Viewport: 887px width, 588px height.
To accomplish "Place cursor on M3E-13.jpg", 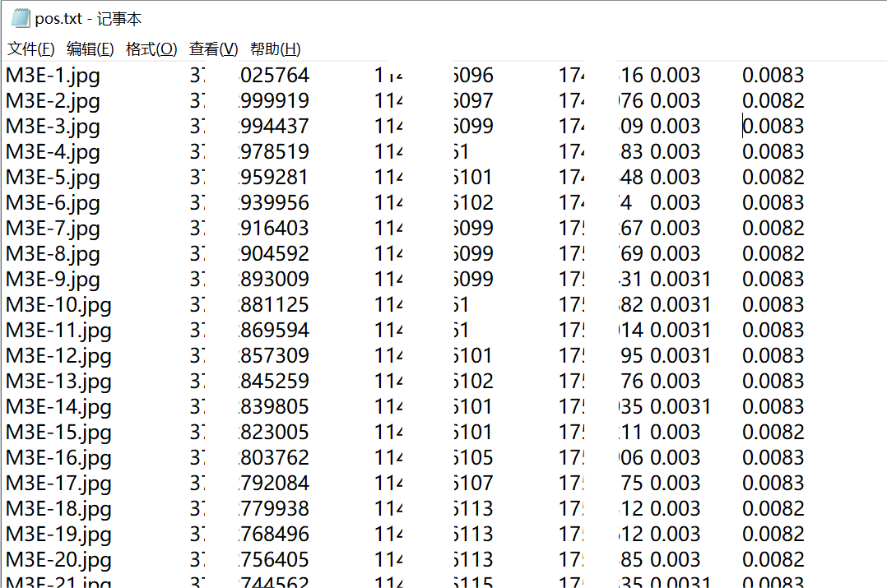I will click(58, 382).
